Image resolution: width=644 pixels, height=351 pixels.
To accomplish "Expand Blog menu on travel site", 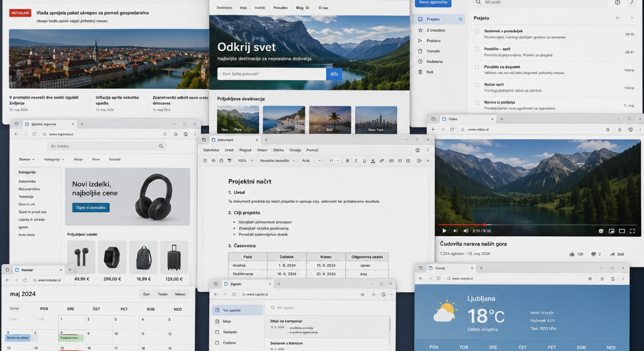I will (303, 8).
